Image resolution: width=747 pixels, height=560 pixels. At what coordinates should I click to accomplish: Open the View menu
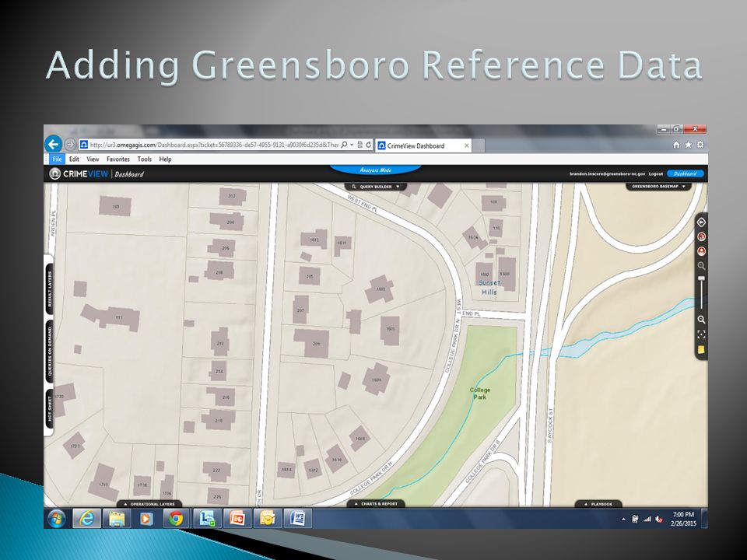pos(93,159)
